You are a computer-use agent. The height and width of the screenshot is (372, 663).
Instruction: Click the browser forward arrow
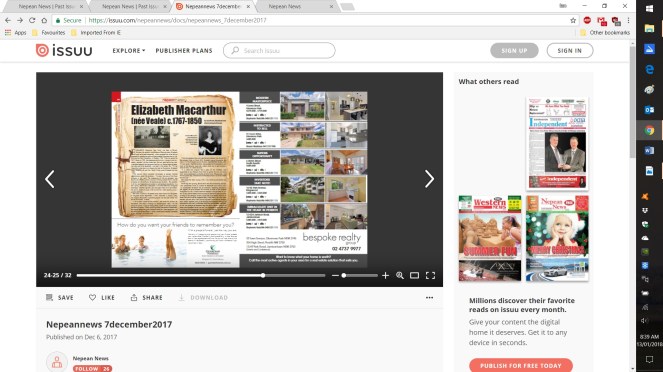coord(20,20)
